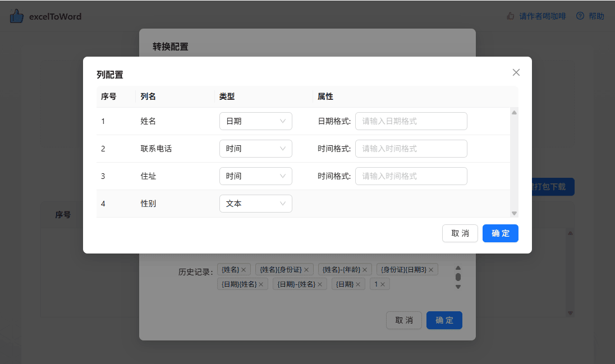Open the 时间 dropdown for 联系电话 row
Image resolution: width=615 pixels, height=364 pixels.
[256, 148]
